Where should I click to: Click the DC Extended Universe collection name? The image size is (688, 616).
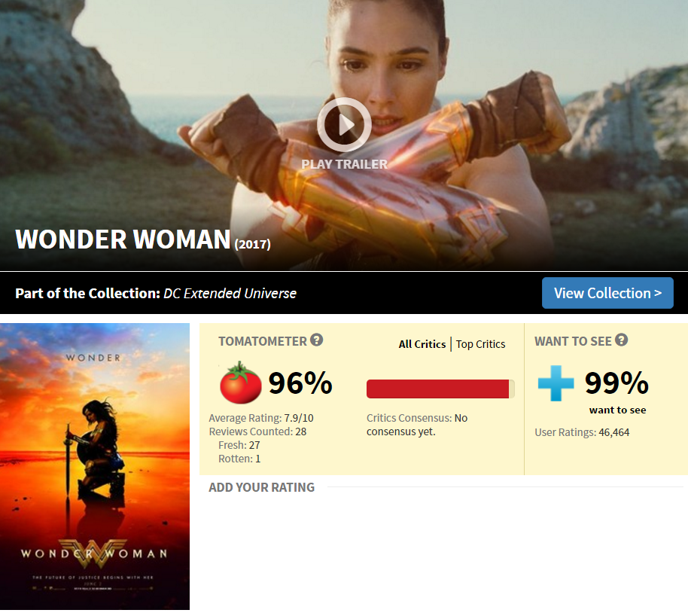[230, 293]
